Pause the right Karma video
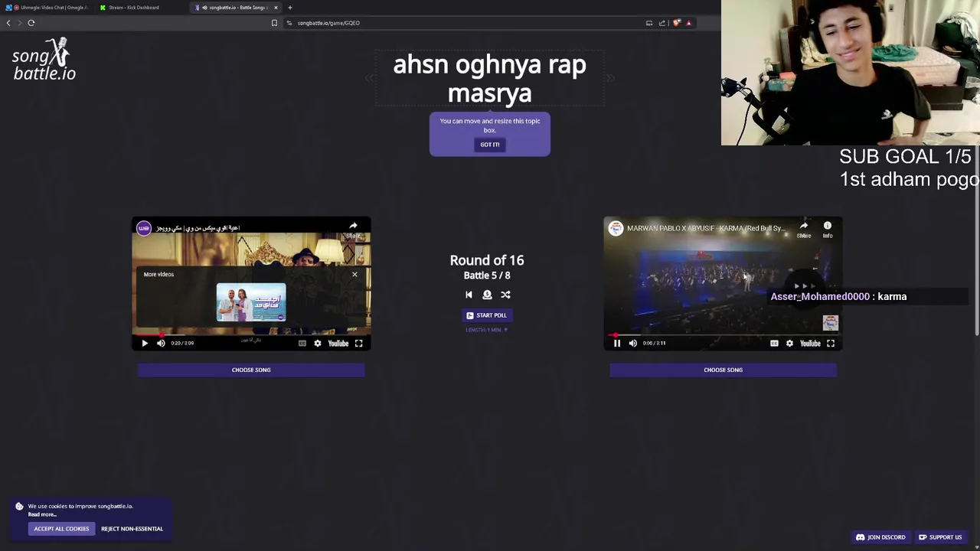 [x=617, y=344]
